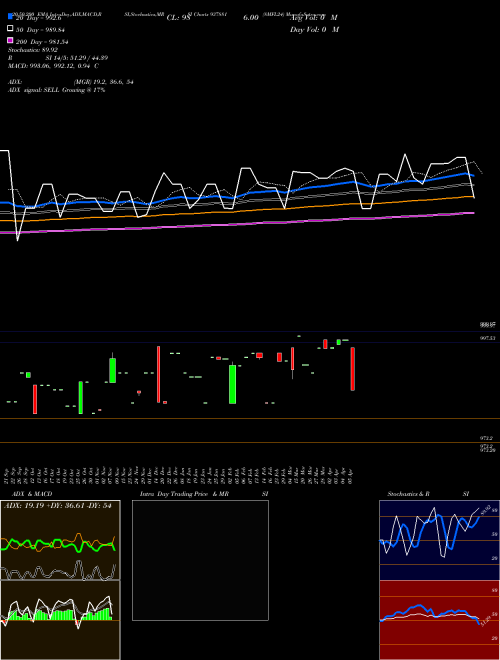Click the '(MGR) 19.2, 36.6, 54' values

point(104,82)
